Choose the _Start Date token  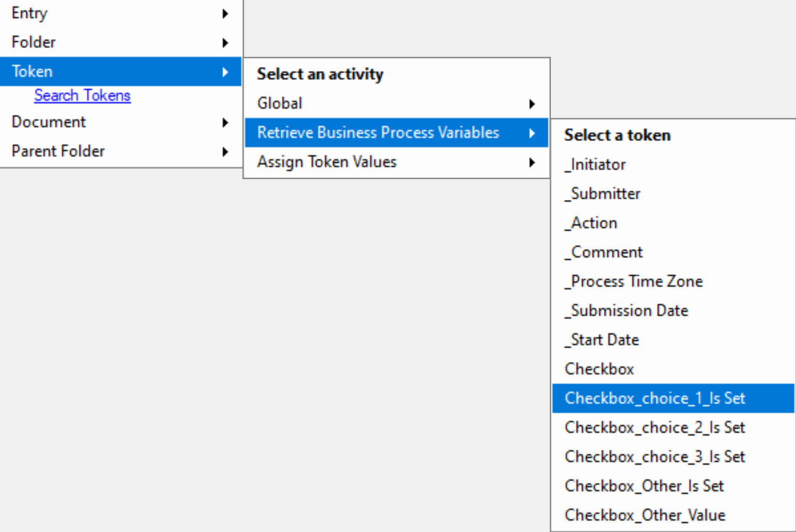(x=673, y=340)
